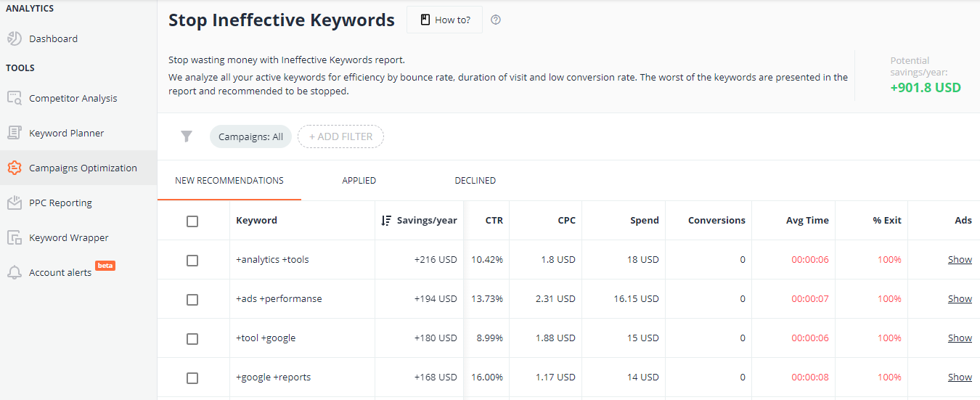Image resolution: width=980 pixels, height=400 pixels.
Task: Check the +tool +google keyword row
Action: (x=192, y=338)
